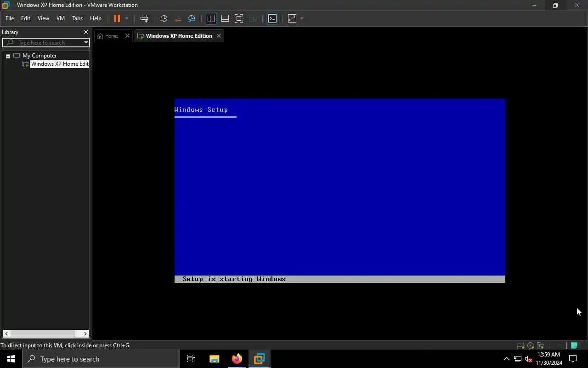Open the Tabs menu
This screenshot has height=368, width=588.
[78, 18]
